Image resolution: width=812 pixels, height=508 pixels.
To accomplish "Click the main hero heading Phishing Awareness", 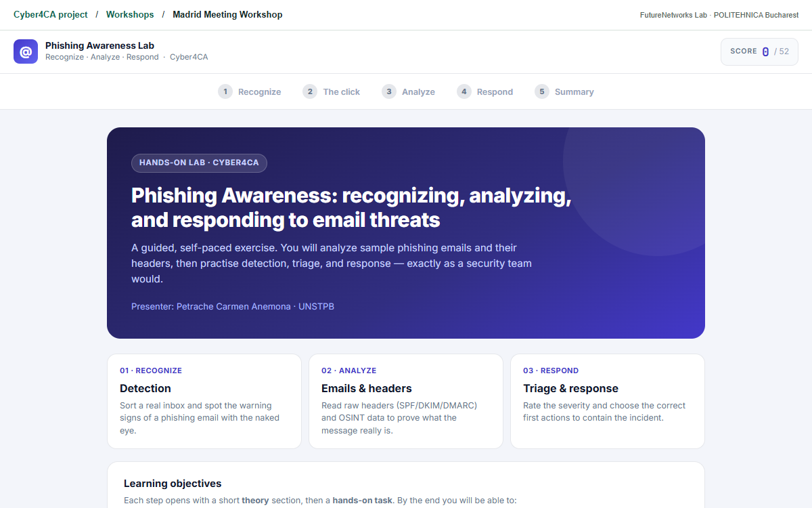I will 351,207.
